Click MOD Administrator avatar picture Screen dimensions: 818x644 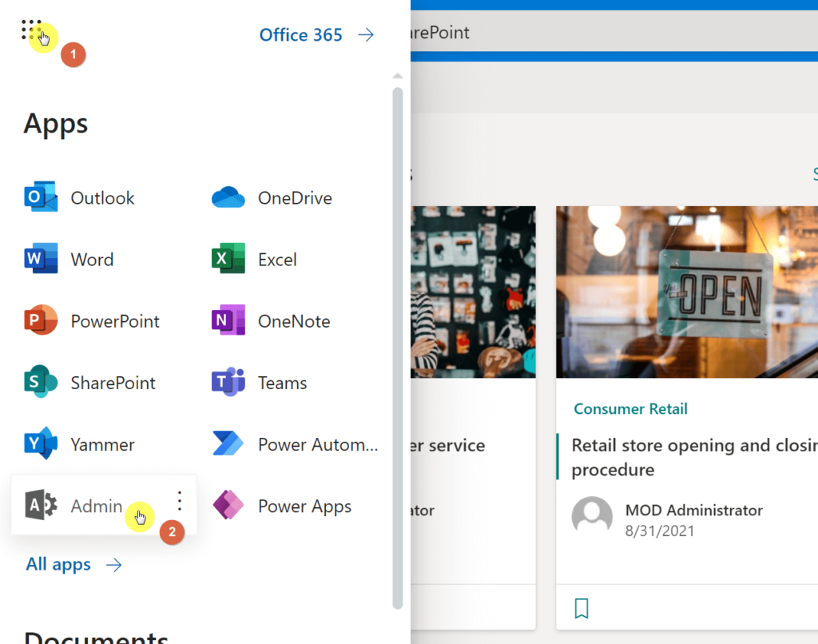point(592,517)
